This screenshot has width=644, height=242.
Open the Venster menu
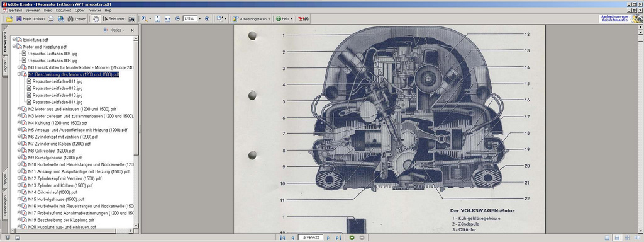pyautogui.click(x=95, y=10)
